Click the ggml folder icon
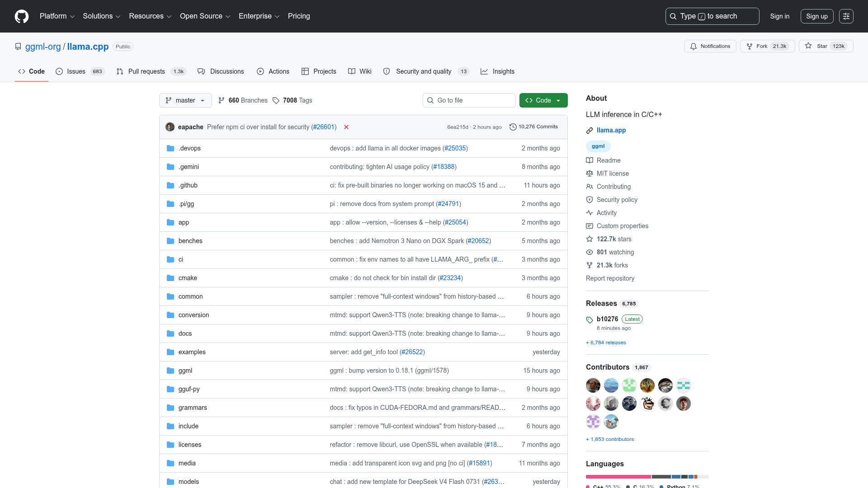Viewport: 868px width, 488px height. (170, 371)
